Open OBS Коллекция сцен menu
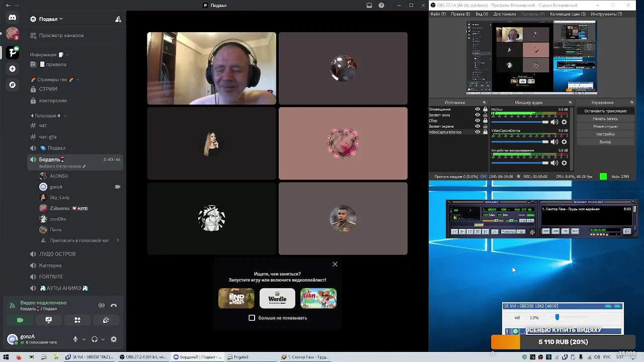This screenshot has width=644, height=362. (x=568, y=14)
